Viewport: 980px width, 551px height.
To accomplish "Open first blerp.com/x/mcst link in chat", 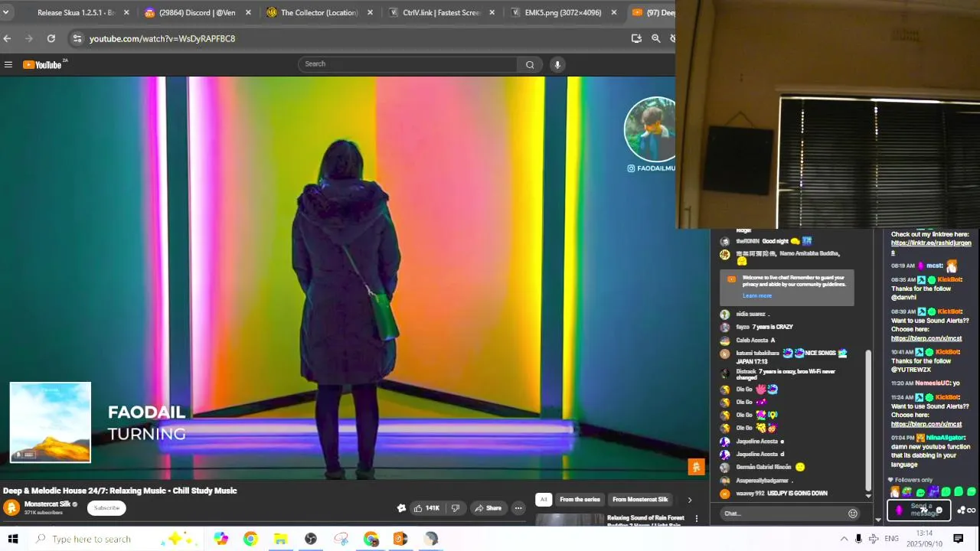I will [926, 338].
